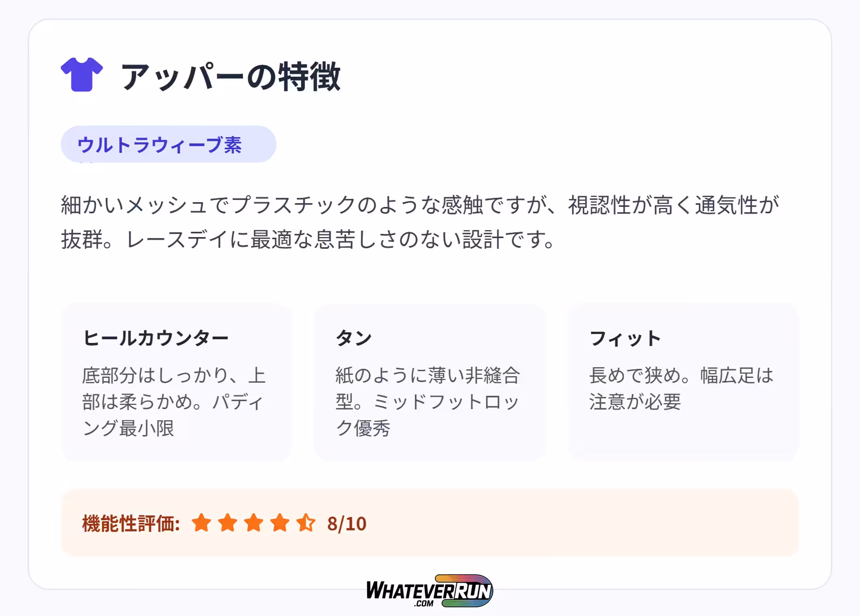Click the purple t-shirt icon
Viewport: 860px width, 616px height.
pos(82,75)
